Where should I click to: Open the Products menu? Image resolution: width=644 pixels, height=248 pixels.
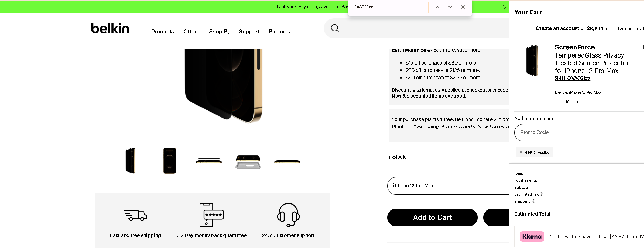click(163, 32)
